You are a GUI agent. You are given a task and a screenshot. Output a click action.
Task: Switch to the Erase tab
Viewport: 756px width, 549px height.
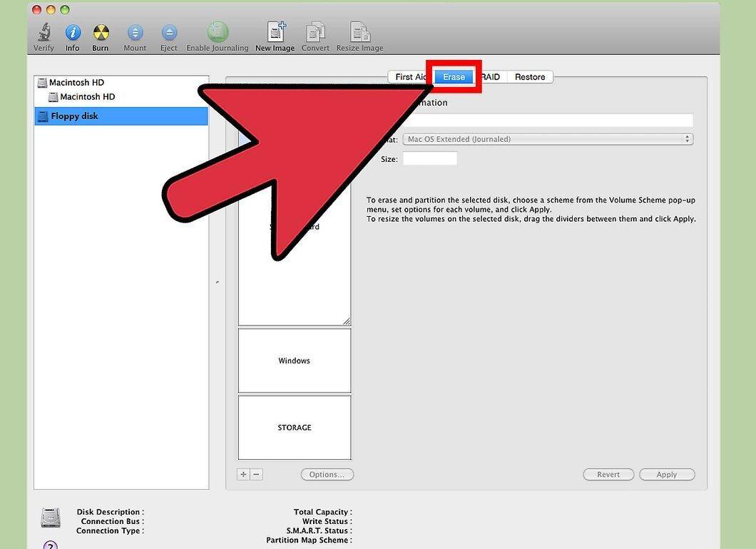point(454,76)
